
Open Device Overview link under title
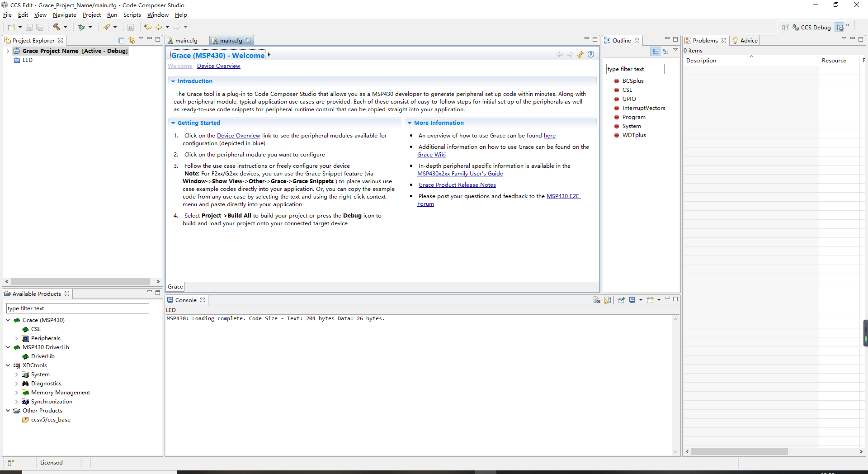point(219,66)
